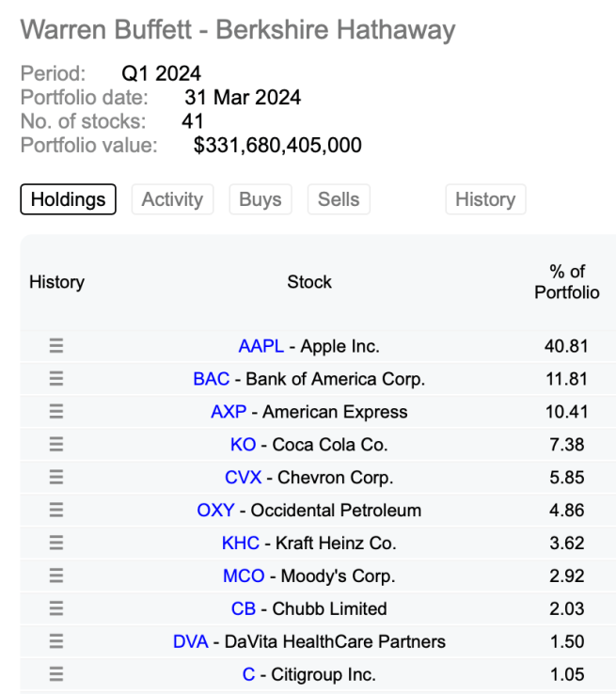Viewport: 616px width, 694px height.
Task: Open history icon beside Kraft Heinz Co.
Action: [56, 544]
